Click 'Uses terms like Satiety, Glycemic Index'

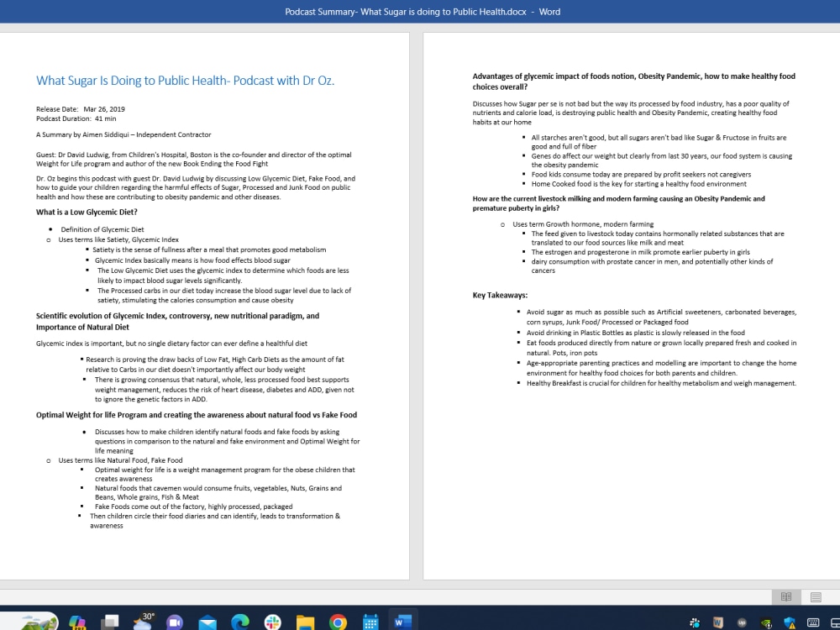tap(118, 239)
